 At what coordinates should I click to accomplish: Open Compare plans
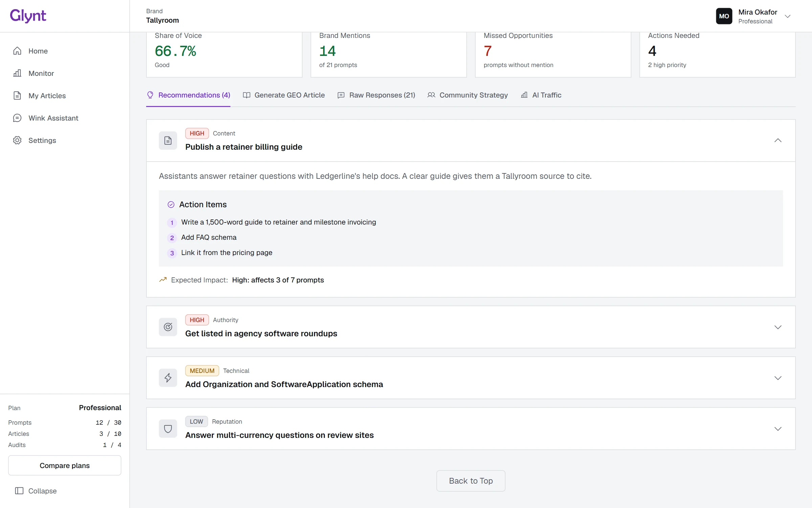click(x=65, y=465)
